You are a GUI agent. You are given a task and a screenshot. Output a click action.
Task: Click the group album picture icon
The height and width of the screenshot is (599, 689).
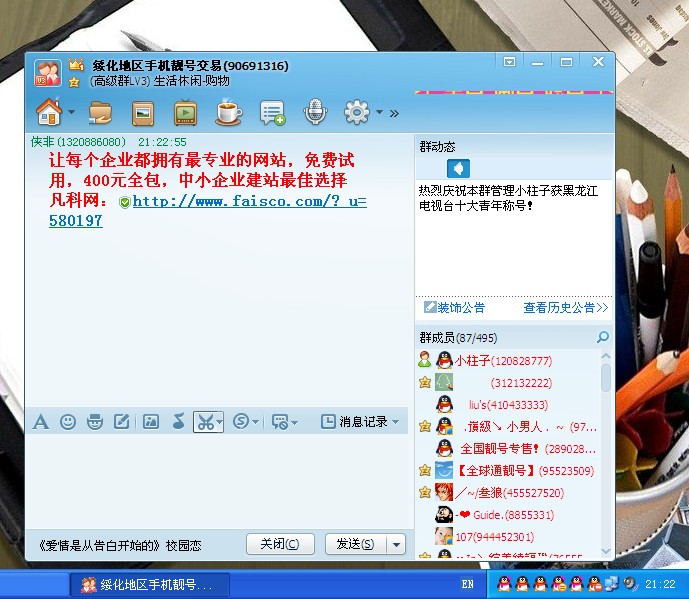[143, 113]
